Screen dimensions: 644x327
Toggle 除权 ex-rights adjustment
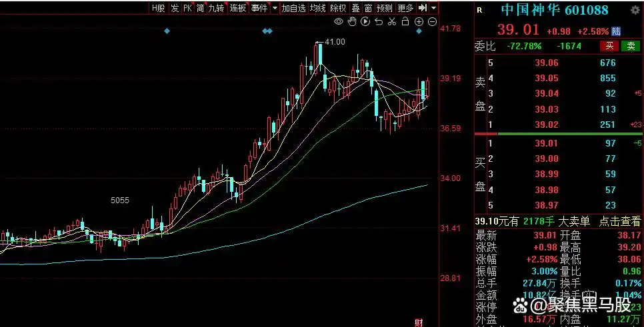coord(338,8)
